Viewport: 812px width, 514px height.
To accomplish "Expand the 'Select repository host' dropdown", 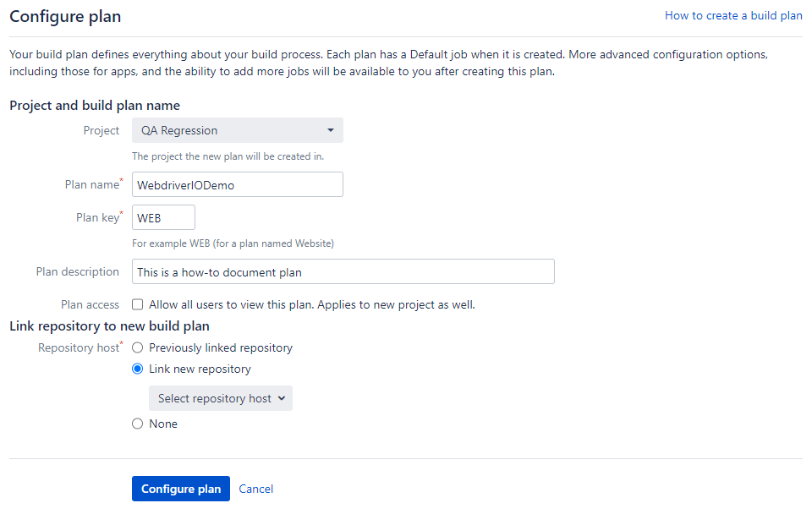I will pos(220,398).
